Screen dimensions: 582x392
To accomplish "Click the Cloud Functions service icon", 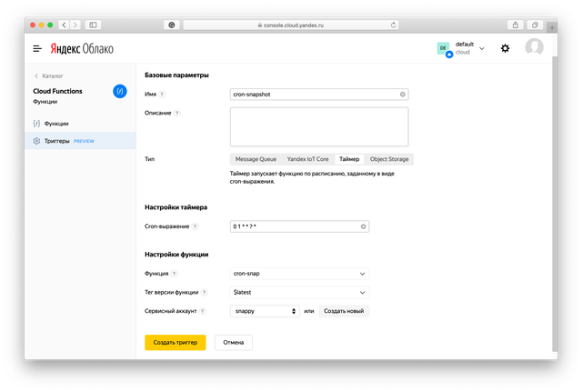I will 119,91.
